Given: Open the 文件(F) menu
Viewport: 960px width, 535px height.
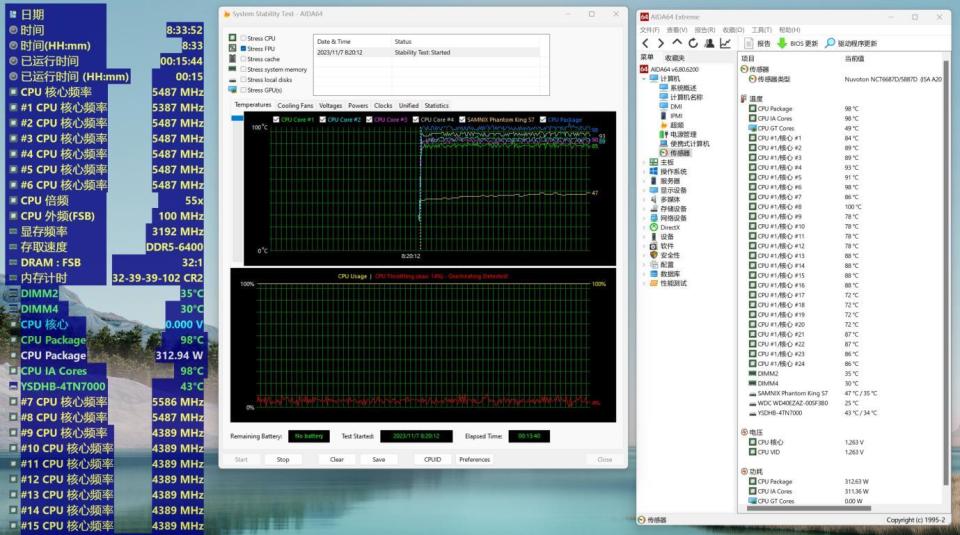Looking at the screenshot, I should [649, 29].
